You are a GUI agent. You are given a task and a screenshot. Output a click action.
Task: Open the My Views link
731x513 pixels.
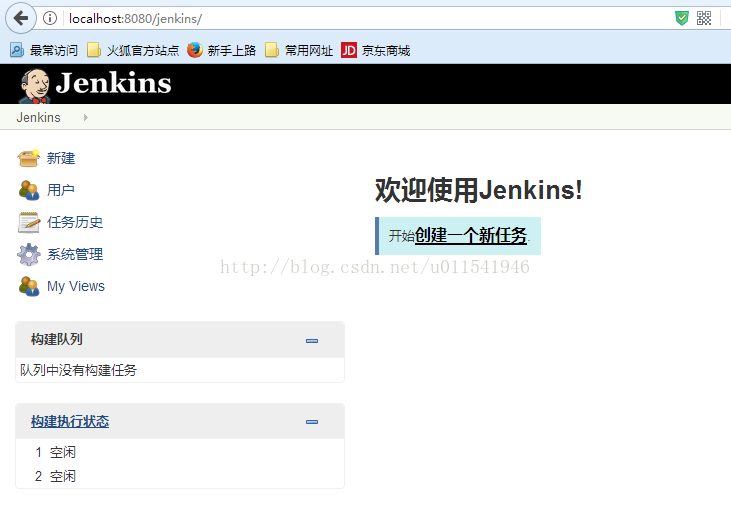76,286
